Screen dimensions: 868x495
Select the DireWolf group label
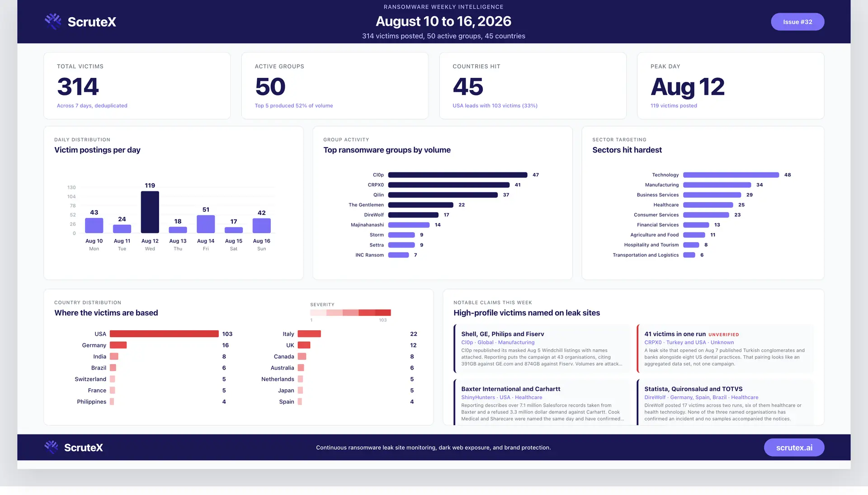tap(374, 215)
